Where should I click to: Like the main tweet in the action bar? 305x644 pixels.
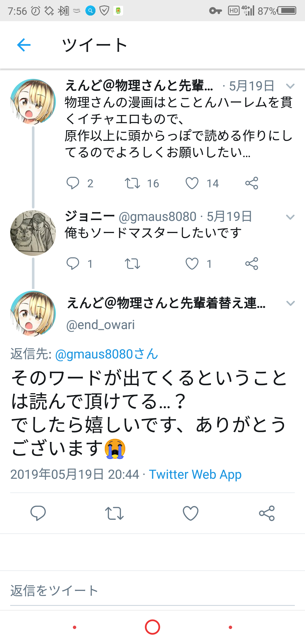pos(191,513)
